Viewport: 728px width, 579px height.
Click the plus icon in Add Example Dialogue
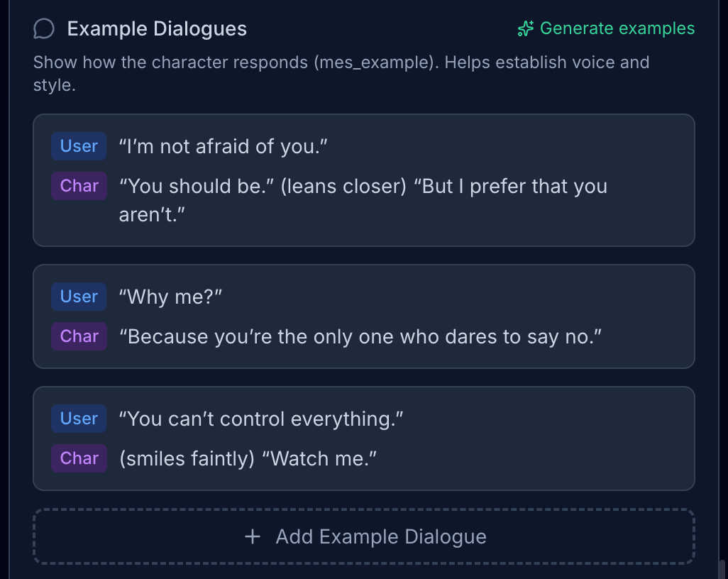point(252,536)
